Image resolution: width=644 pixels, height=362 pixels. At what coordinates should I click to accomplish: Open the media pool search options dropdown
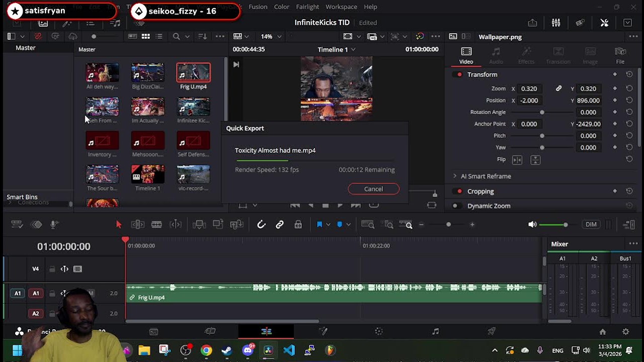click(x=187, y=37)
